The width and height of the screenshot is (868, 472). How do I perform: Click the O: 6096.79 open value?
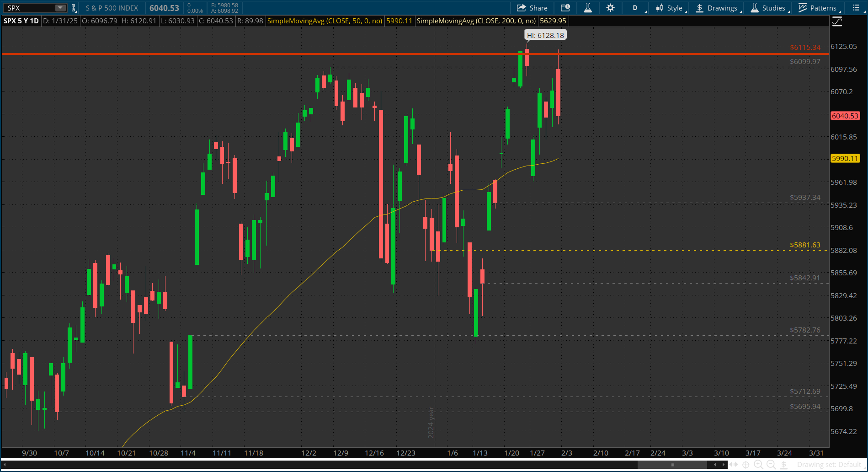(99, 21)
